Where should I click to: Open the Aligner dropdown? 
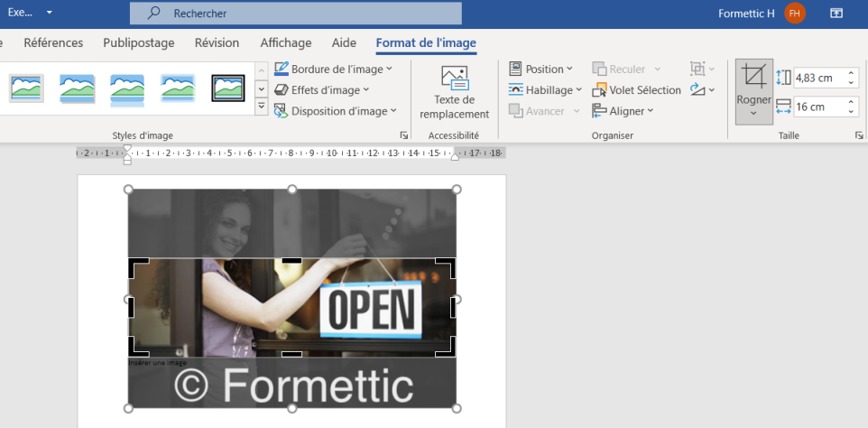pos(623,111)
